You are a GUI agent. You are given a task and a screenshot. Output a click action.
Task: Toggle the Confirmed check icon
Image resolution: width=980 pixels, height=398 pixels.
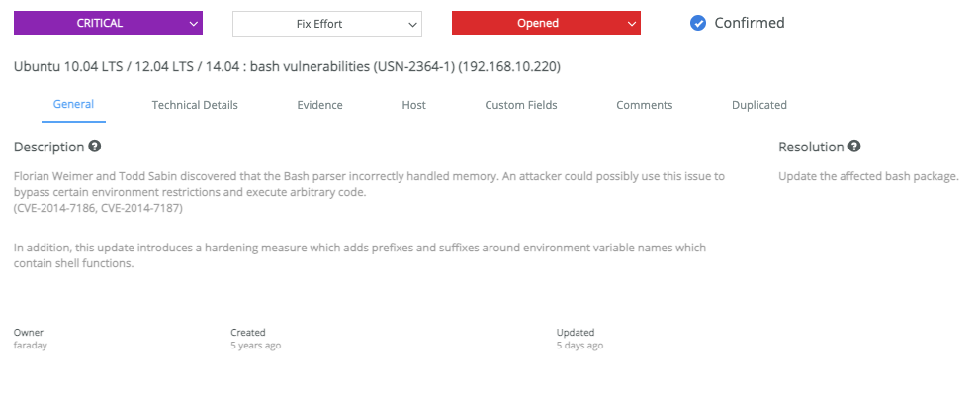698,23
